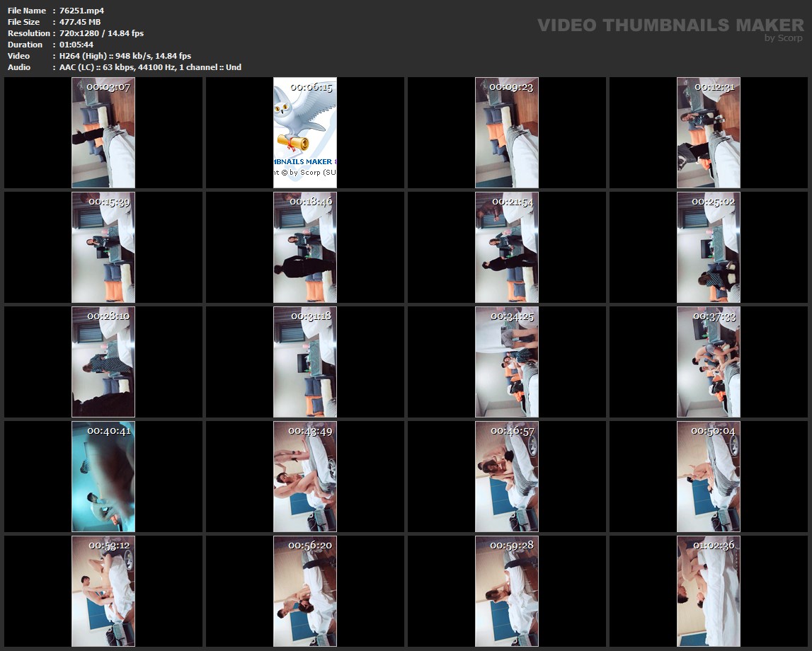
Task: Open the thumbnail at 00:21:54
Action: point(507,247)
